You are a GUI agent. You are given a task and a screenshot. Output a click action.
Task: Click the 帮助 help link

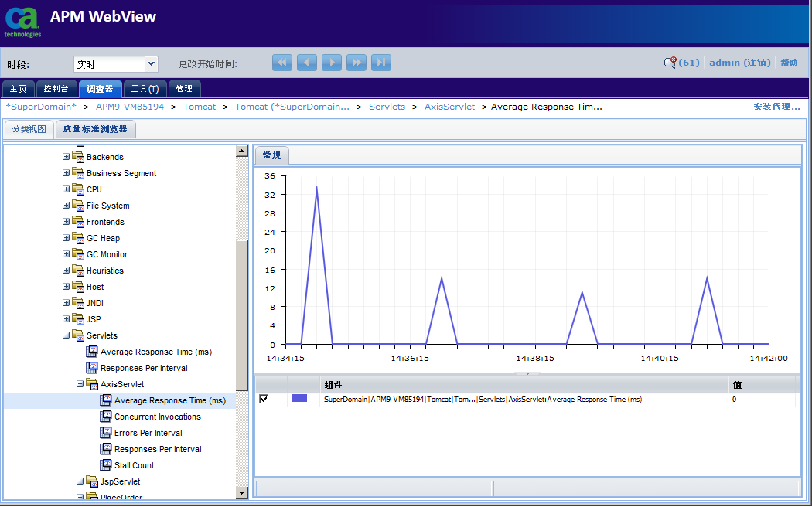(789, 63)
